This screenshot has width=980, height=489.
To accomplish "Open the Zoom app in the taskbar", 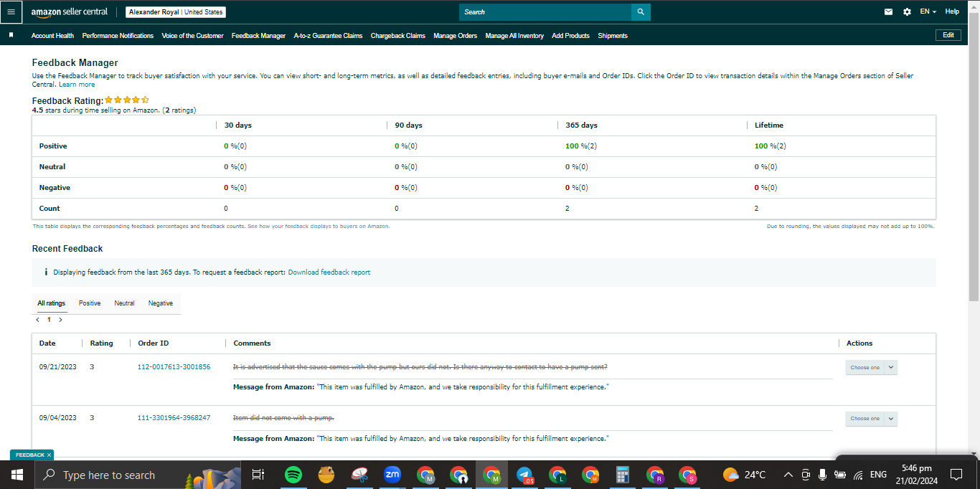I will coord(392,475).
